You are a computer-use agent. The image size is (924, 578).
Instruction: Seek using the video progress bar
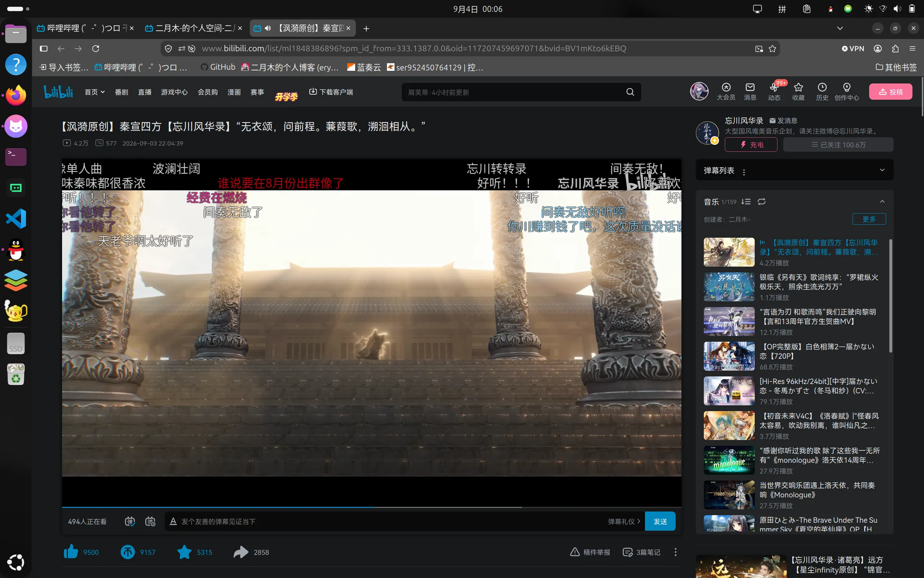[371, 507]
